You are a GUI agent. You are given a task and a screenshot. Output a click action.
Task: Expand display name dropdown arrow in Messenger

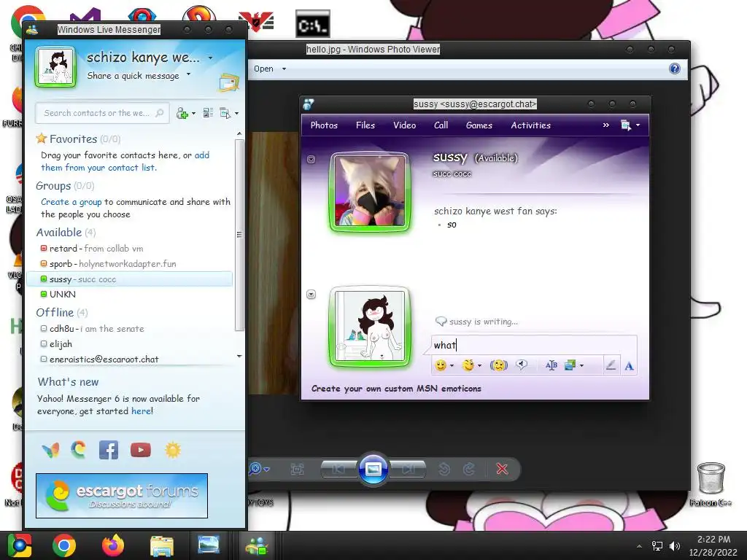tap(210, 58)
